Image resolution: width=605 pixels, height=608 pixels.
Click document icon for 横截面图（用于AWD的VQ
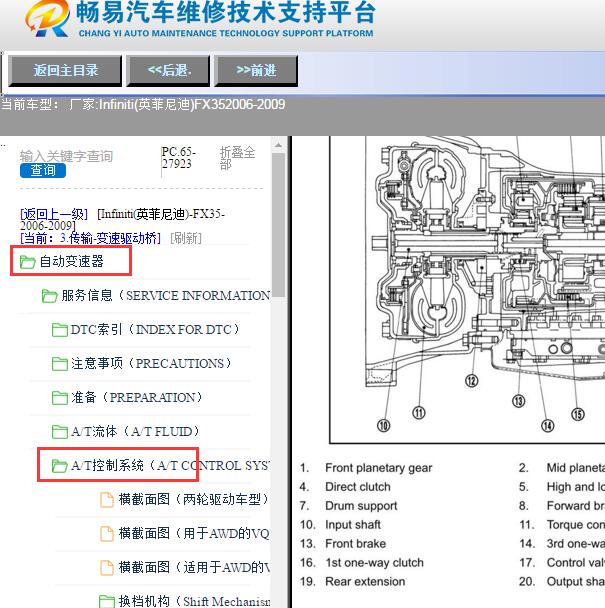[107, 534]
